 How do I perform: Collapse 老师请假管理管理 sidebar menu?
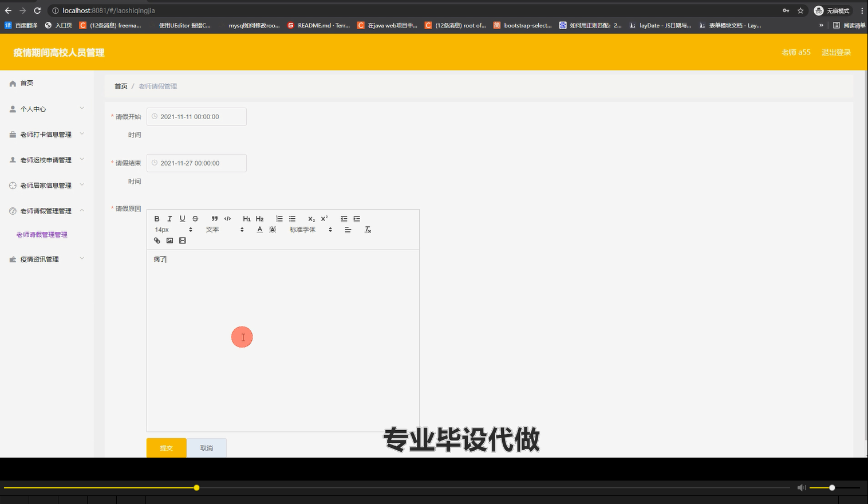pyautogui.click(x=47, y=211)
